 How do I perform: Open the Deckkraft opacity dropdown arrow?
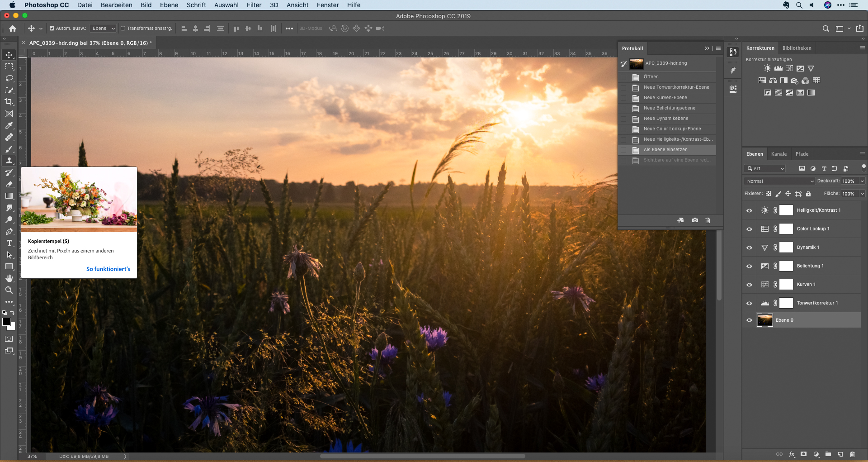862,181
